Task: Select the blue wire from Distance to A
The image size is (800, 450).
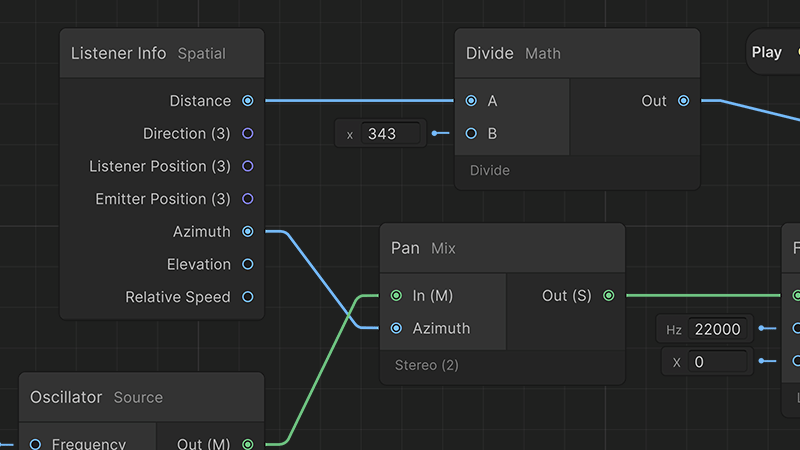Action: pos(359,101)
